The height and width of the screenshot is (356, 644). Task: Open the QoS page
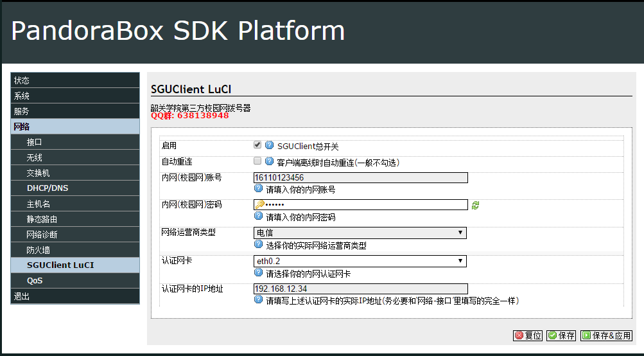click(x=75, y=281)
